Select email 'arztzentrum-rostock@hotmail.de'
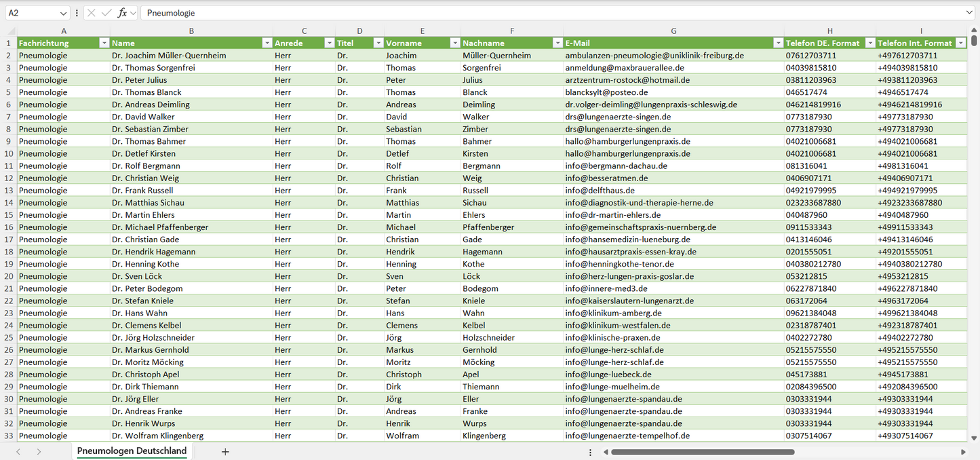 (673, 80)
